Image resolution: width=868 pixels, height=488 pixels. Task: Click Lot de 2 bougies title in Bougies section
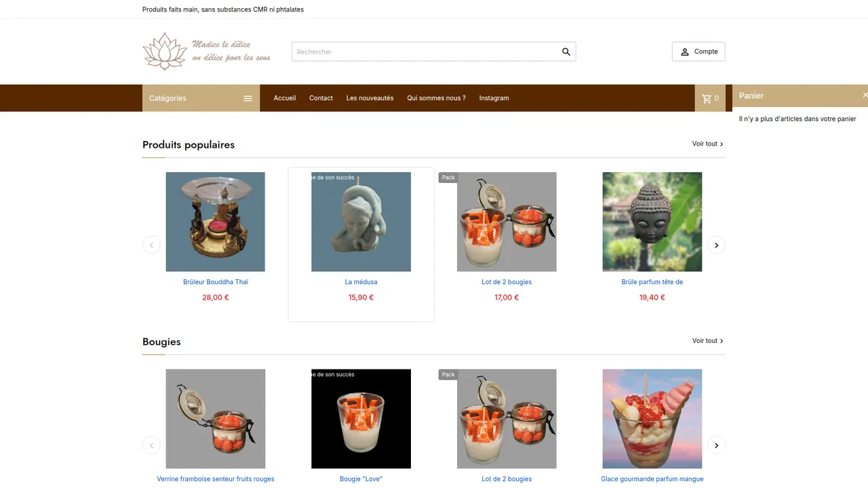click(507, 479)
